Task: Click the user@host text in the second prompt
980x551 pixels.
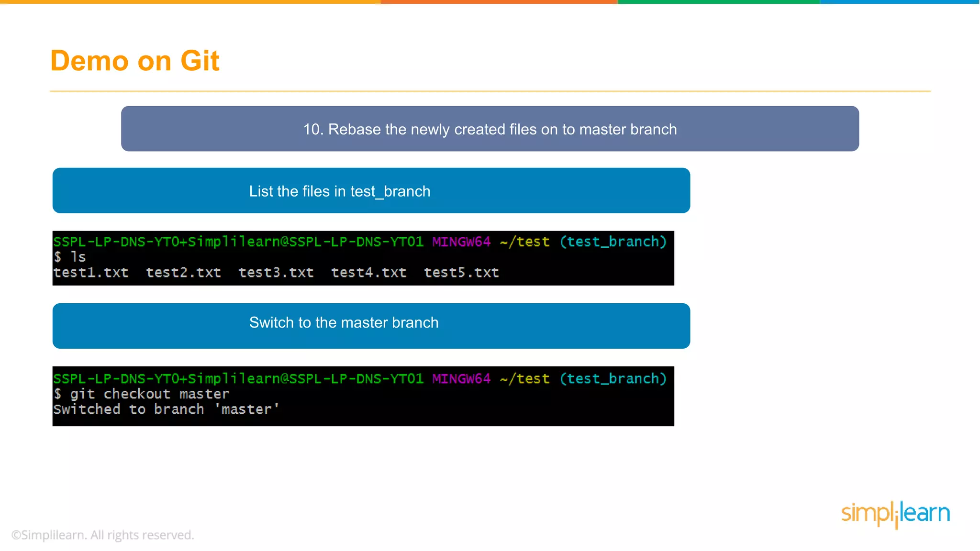Action: (x=238, y=379)
